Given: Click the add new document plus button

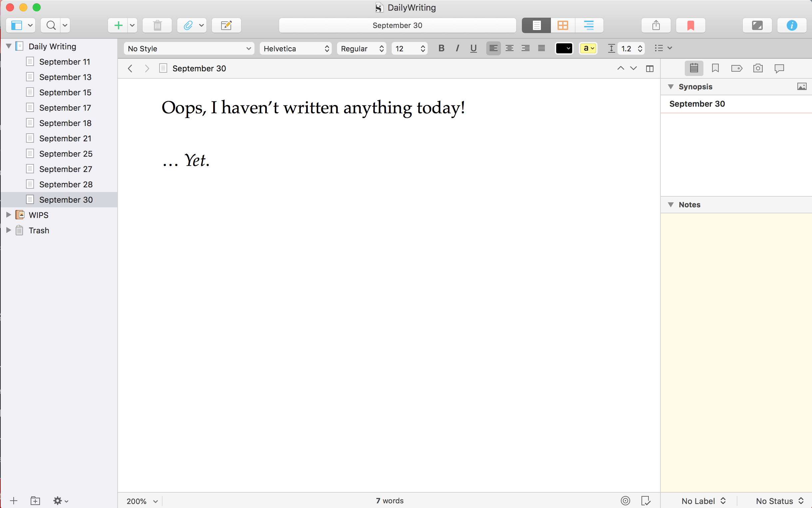Looking at the screenshot, I should point(118,25).
